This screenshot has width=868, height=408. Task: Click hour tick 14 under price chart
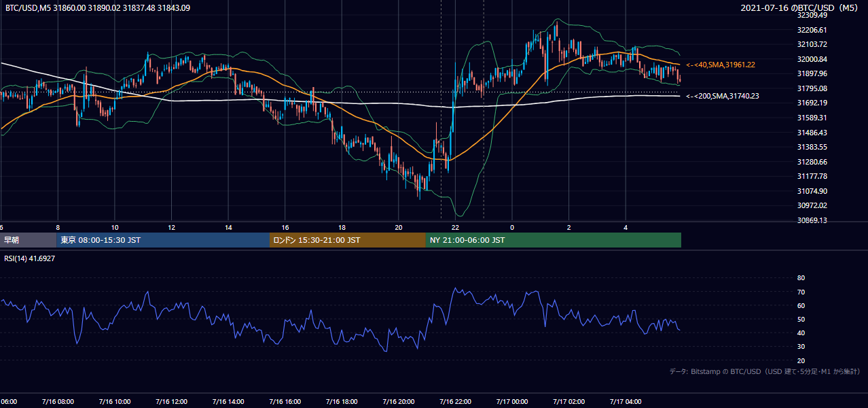click(x=228, y=228)
